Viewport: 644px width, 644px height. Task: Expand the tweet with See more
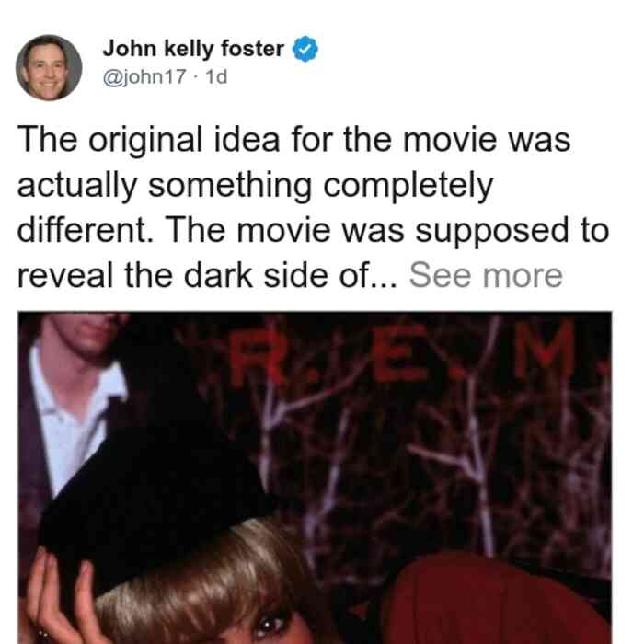[x=486, y=276]
